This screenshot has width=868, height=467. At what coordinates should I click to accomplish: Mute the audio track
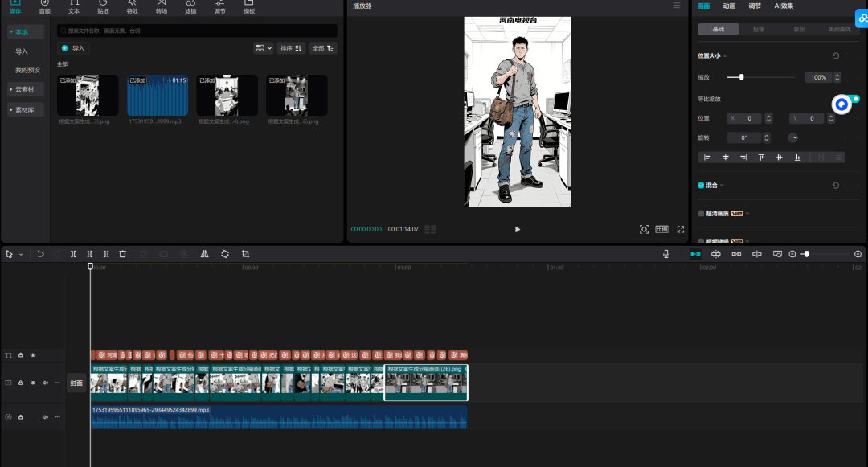(x=45, y=417)
